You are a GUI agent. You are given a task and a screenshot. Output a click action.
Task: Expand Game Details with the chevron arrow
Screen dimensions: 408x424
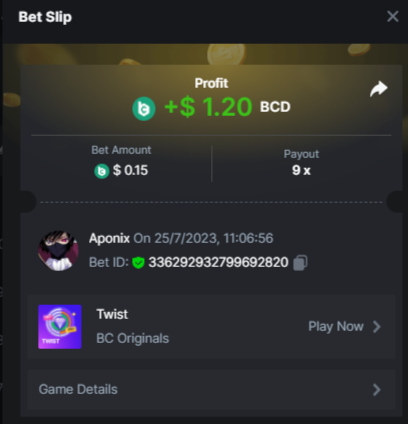pyautogui.click(x=377, y=389)
